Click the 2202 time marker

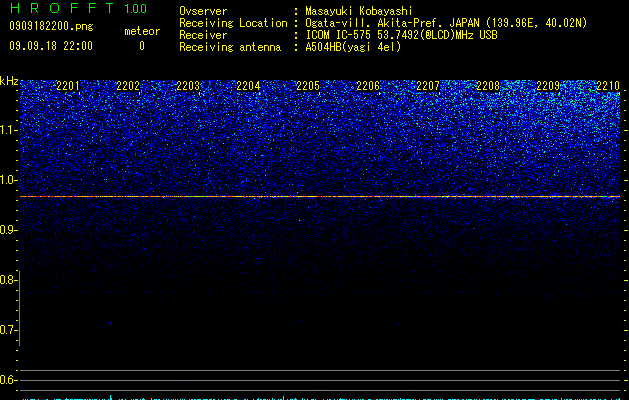tap(128, 85)
